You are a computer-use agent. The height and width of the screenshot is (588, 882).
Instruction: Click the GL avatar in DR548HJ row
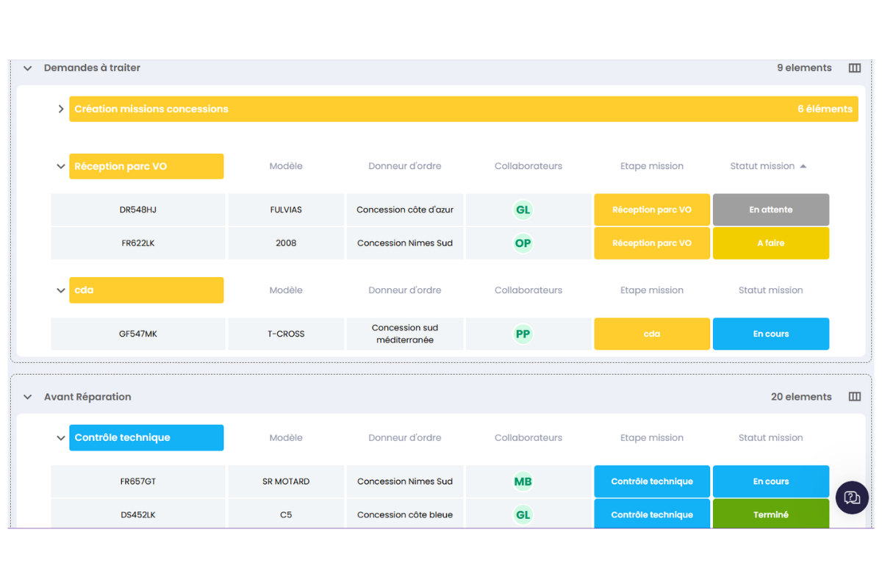pos(523,209)
